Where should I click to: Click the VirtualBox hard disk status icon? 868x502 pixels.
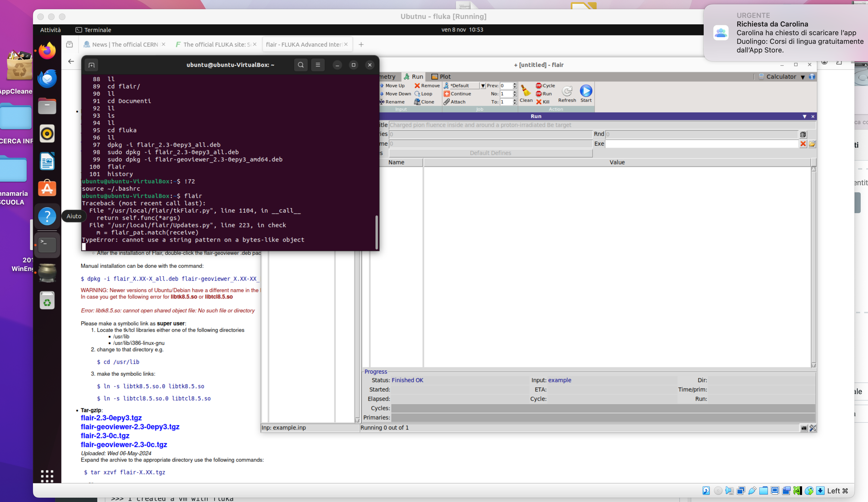coord(706,491)
